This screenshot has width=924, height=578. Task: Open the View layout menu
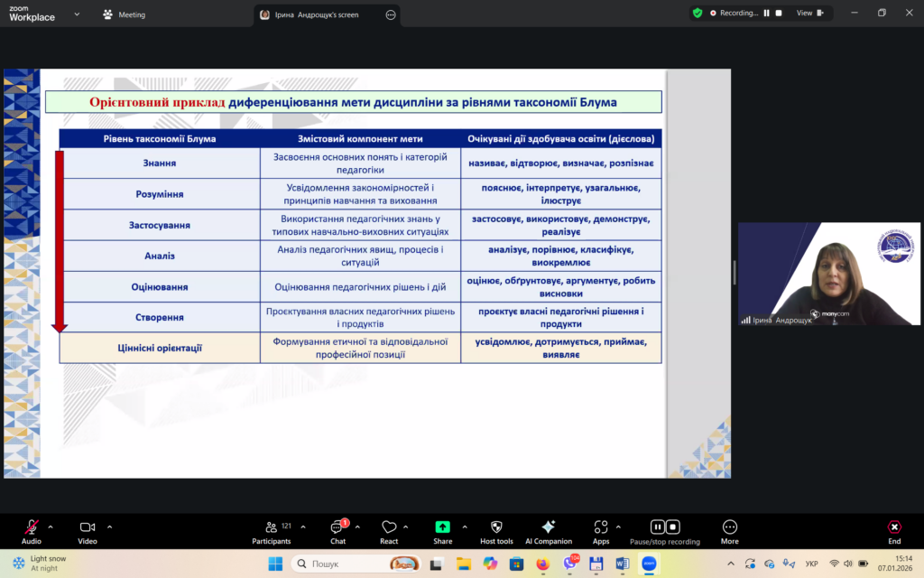(x=809, y=14)
